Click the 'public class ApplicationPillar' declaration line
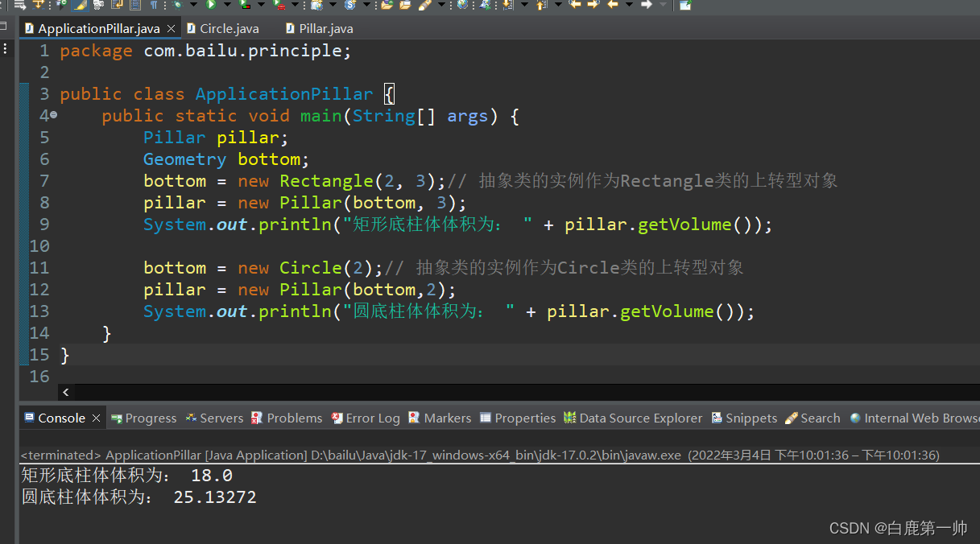The image size is (980, 544). pyautogui.click(x=217, y=94)
